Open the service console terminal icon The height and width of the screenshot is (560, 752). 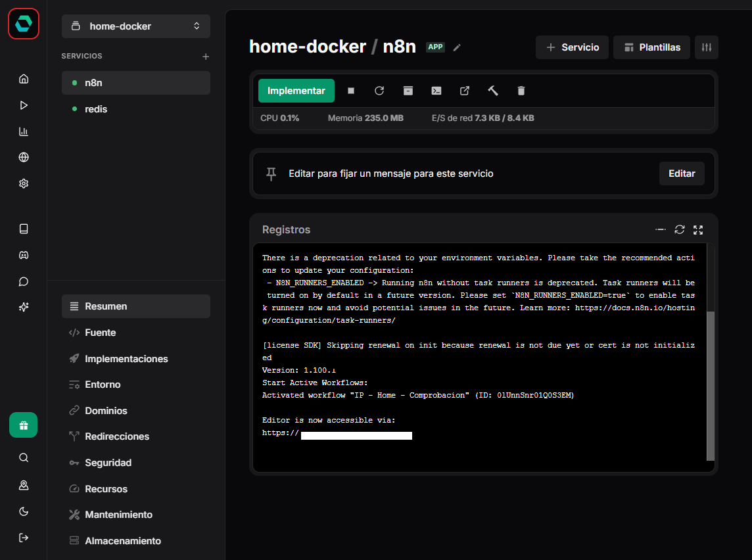tap(436, 91)
